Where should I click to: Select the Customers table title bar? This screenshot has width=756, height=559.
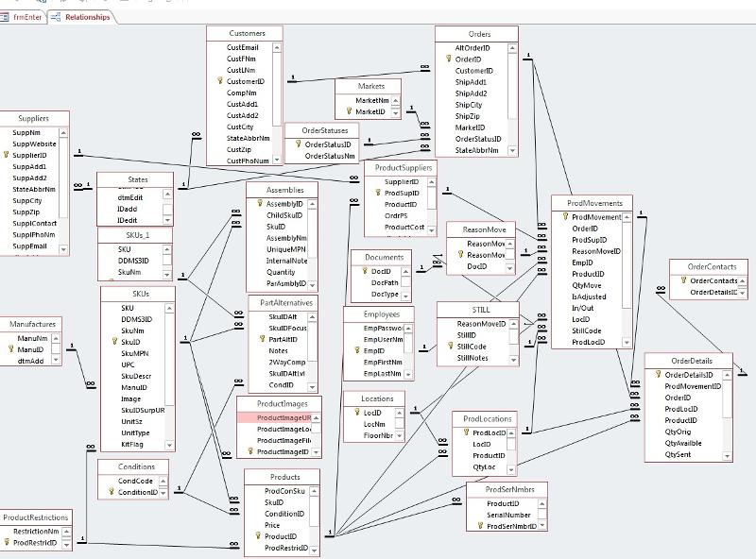coord(248,32)
